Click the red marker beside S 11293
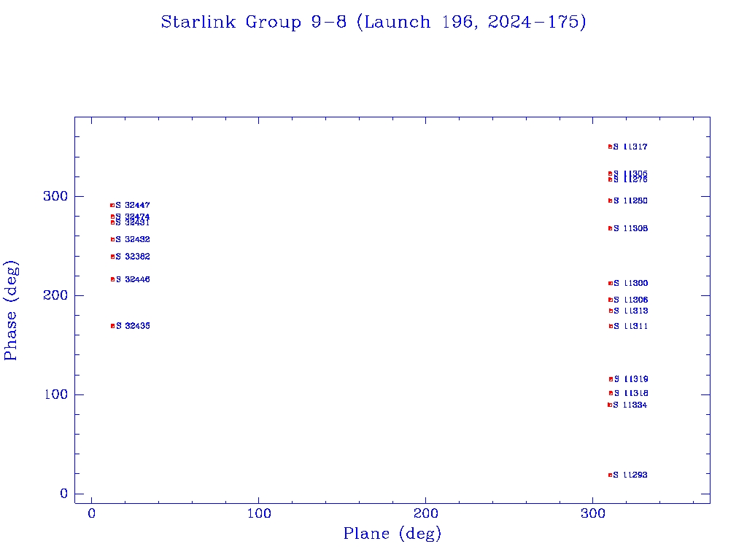Image resolution: width=747 pixels, height=560 pixels. click(611, 475)
